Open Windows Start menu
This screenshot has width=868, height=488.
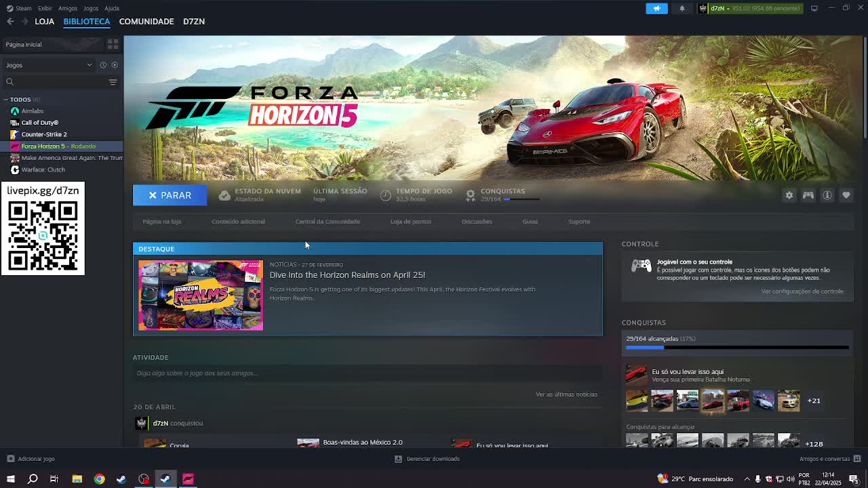coord(10,479)
